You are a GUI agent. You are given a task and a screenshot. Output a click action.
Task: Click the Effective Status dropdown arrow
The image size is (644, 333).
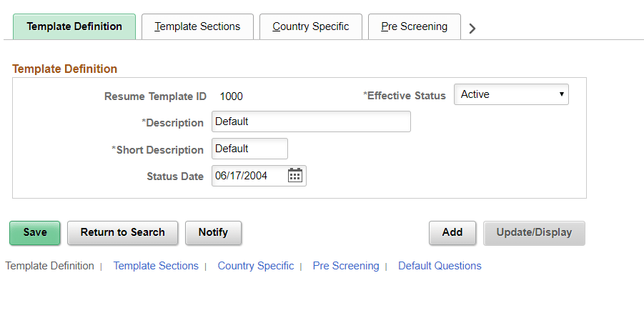[x=562, y=94]
